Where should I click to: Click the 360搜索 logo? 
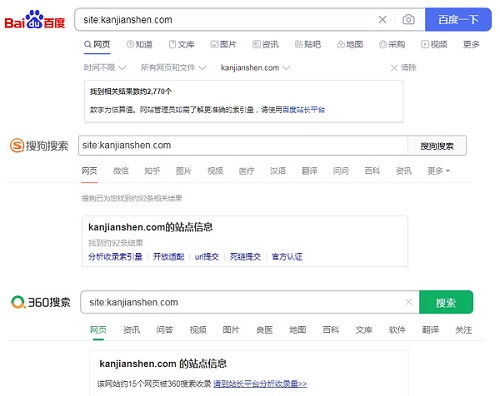41,302
